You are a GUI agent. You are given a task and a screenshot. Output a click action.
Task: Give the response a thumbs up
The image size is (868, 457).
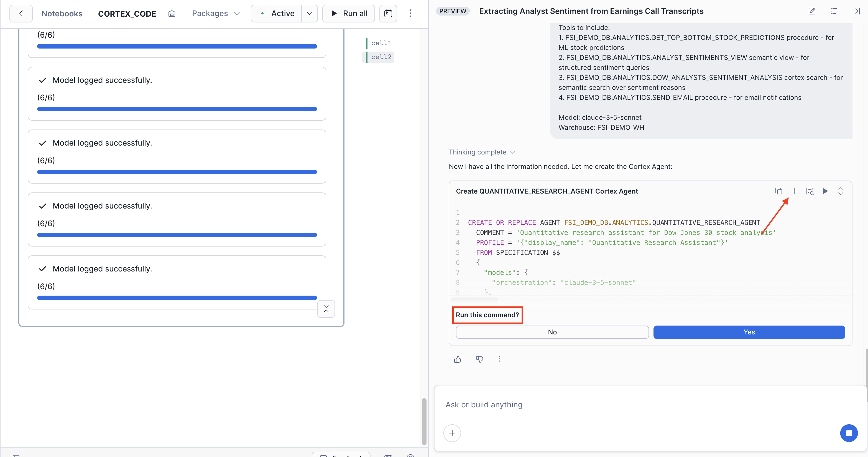pyautogui.click(x=457, y=359)
